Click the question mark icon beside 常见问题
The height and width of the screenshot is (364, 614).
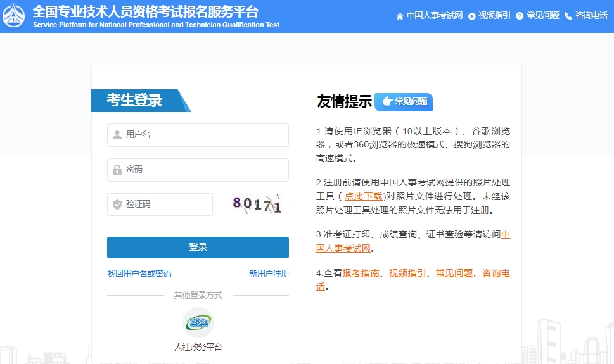(x=520, y=16)
